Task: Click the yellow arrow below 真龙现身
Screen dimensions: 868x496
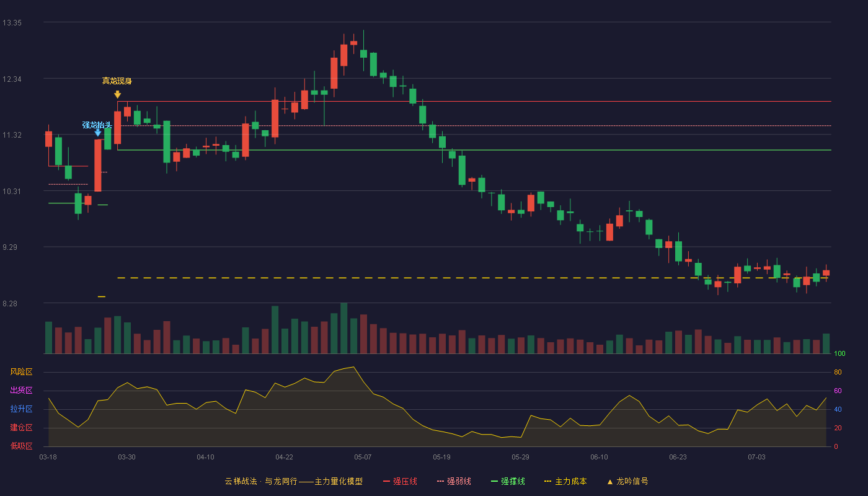Action: pyautogui.click(x=117, y=95)
